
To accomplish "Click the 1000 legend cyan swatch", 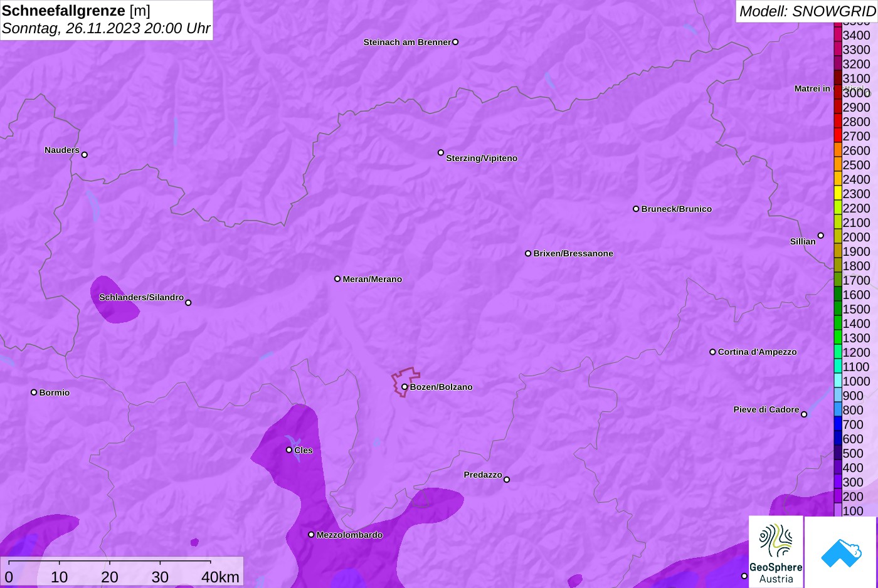I will [x=837, y=381].
